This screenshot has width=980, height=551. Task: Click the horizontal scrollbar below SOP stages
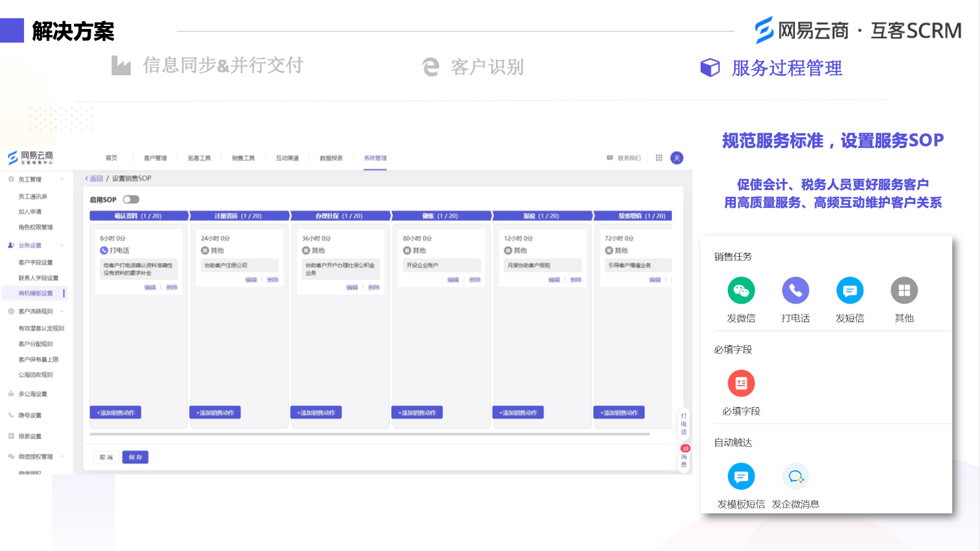coord(370,434)
